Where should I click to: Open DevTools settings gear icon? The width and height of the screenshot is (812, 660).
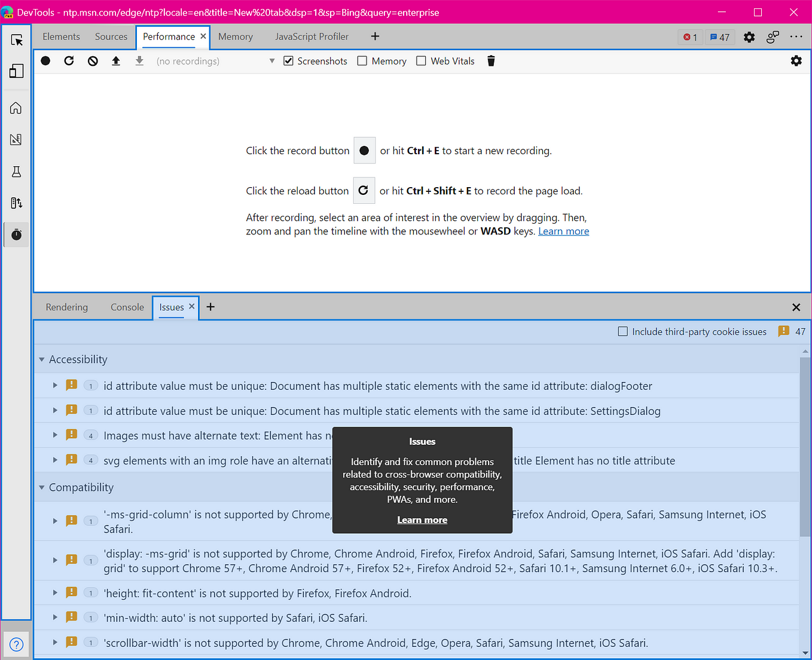[749, 37]
